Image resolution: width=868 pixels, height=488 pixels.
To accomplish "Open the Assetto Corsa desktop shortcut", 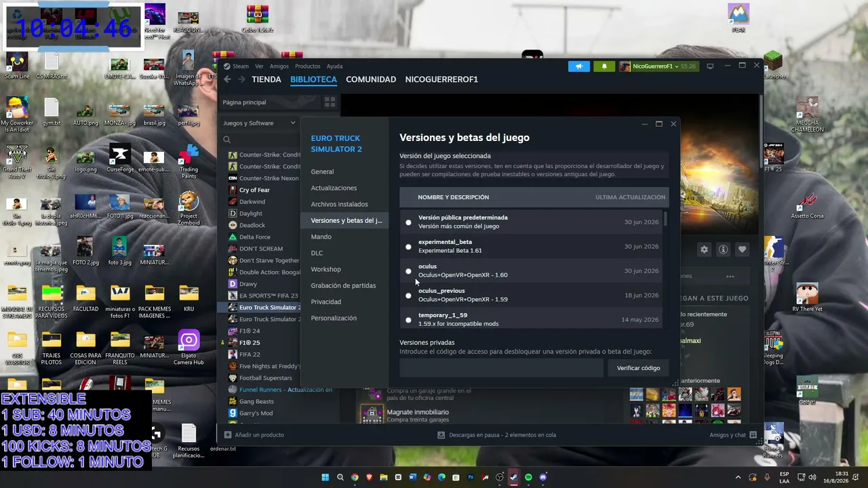I will 807,205.
